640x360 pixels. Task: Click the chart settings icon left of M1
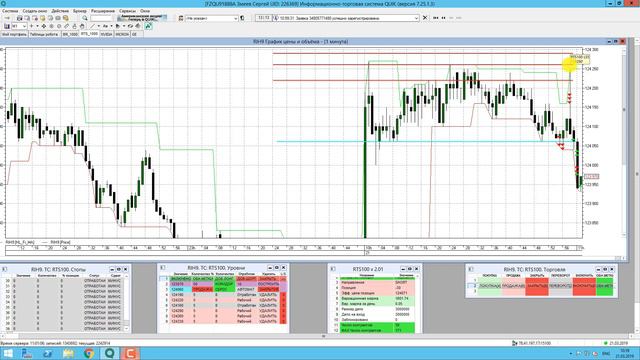(7, 26)
